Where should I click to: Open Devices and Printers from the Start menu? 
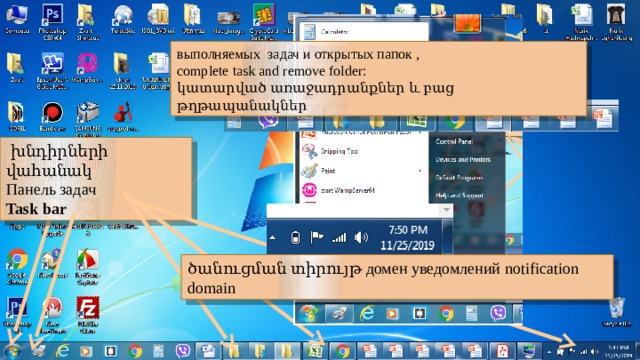tap(463, 160)
